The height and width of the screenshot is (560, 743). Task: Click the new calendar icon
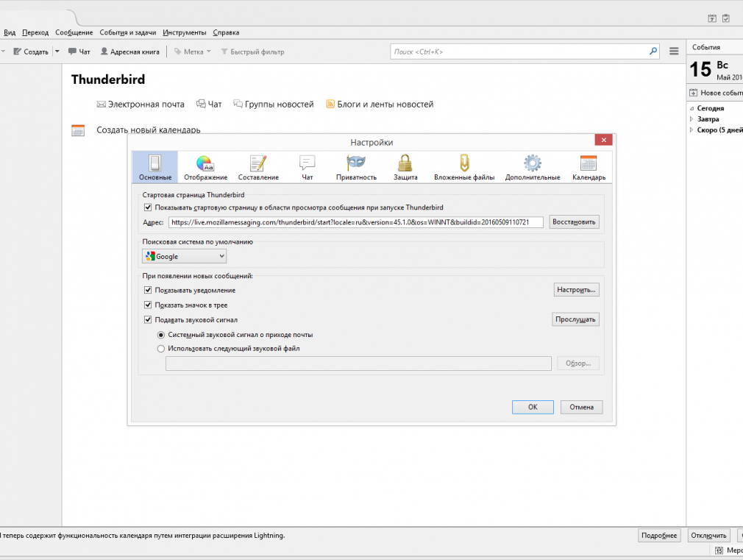click(x=78, y=130)
